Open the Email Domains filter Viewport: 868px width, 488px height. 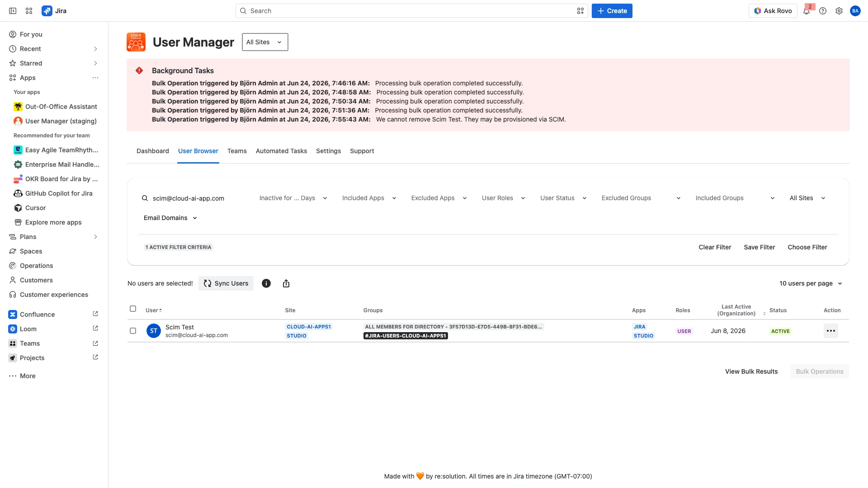(x=170, y=218)
